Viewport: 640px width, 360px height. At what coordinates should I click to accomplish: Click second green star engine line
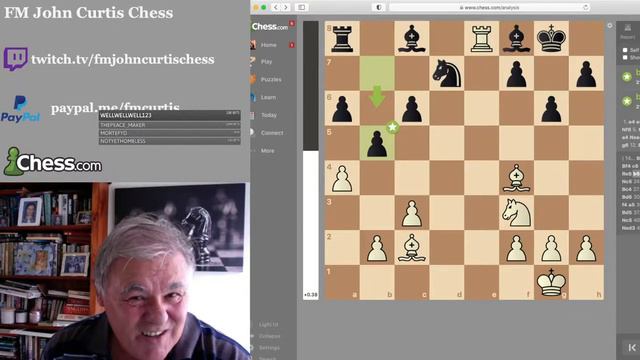pyautogui.click(x=627, y=101)
